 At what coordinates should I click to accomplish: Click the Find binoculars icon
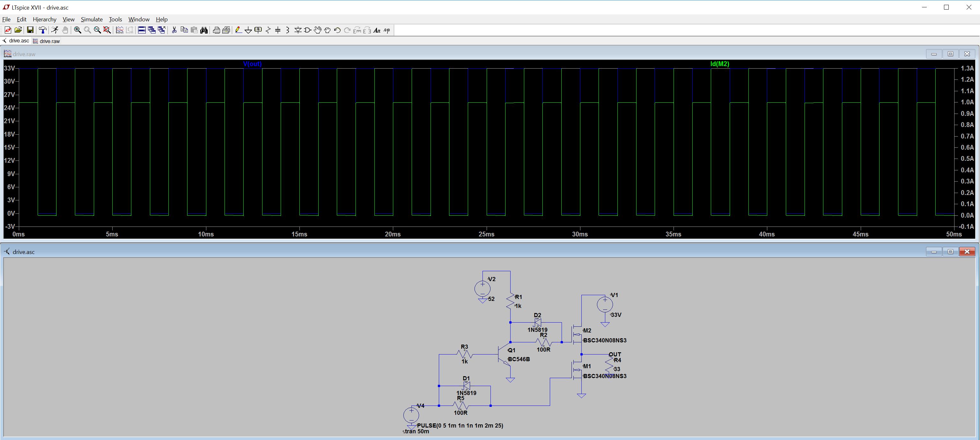point(204,30)
